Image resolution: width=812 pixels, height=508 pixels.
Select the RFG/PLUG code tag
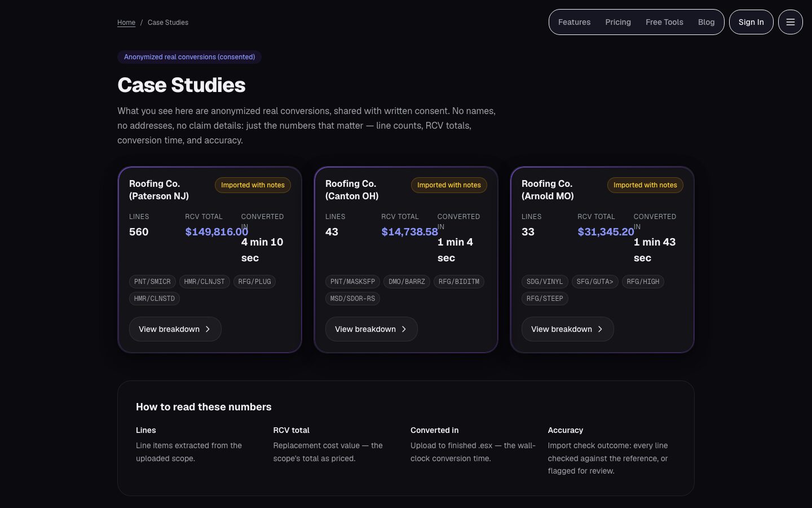point(254,282)
